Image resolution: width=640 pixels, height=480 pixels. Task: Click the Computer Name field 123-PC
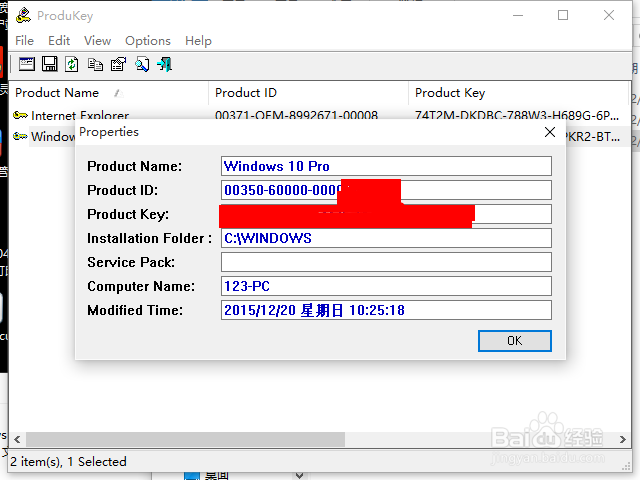pos(386,286)
